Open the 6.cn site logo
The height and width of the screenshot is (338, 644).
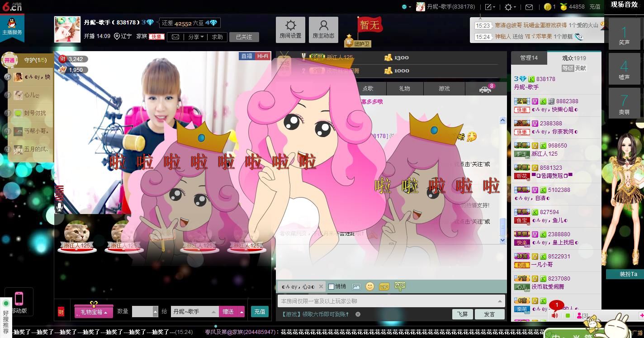click(x=12, y=6)
